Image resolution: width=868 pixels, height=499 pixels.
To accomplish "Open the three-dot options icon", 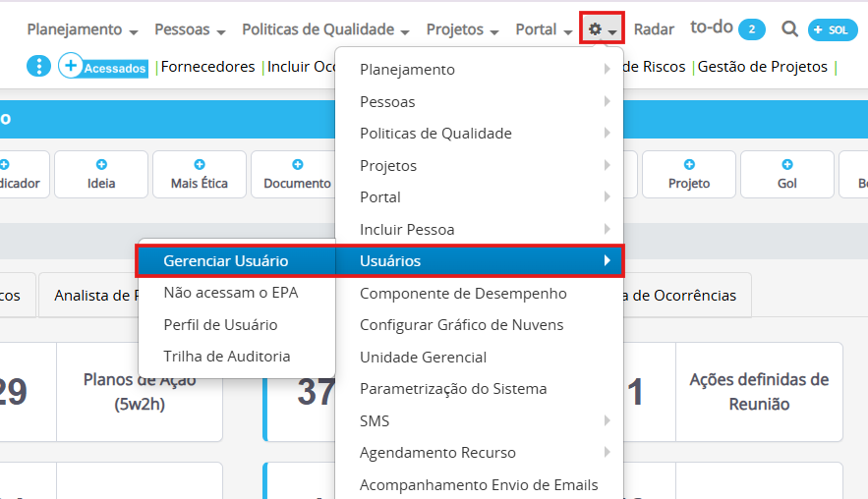I will 38,67.
